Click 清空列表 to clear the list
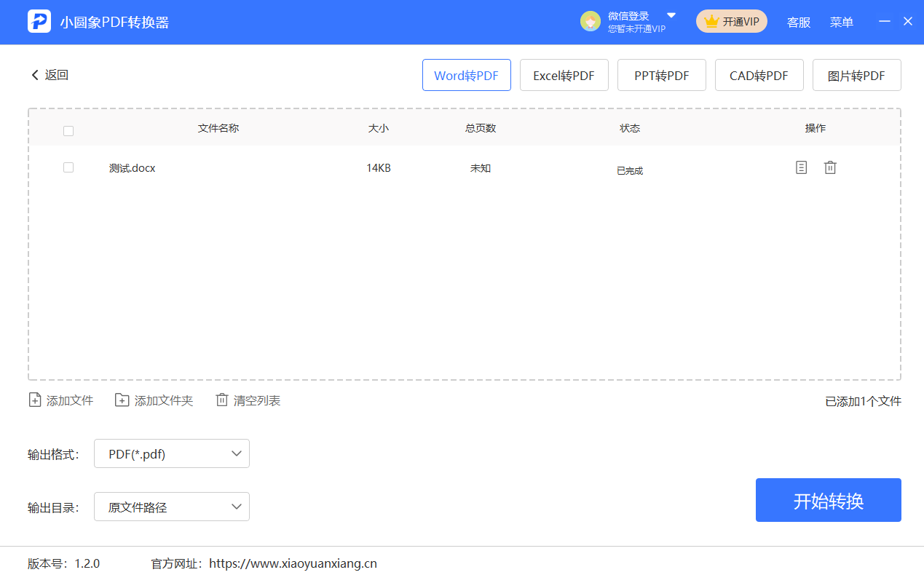Screen dimensions: 924x575 pos(248,400)
